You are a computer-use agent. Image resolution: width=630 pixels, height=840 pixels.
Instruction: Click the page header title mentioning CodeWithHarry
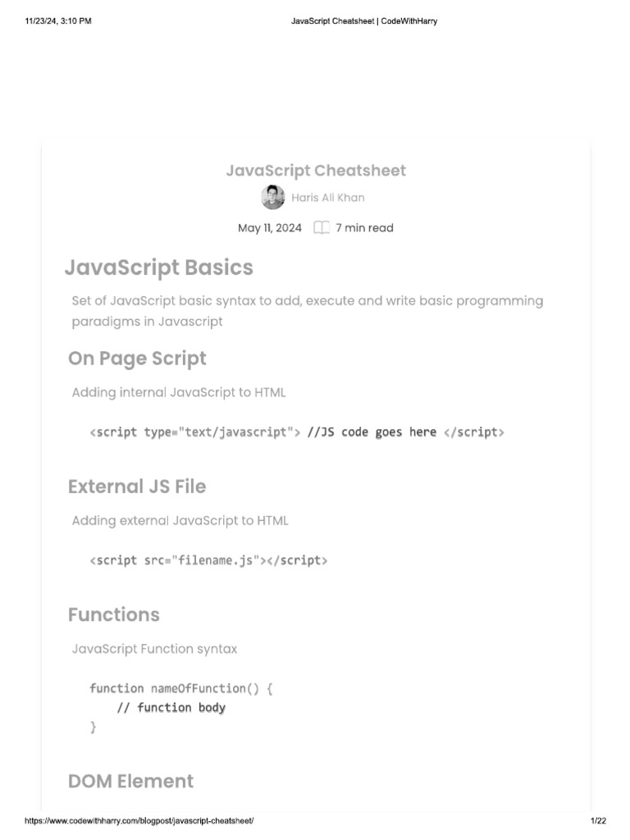(364, 21)
